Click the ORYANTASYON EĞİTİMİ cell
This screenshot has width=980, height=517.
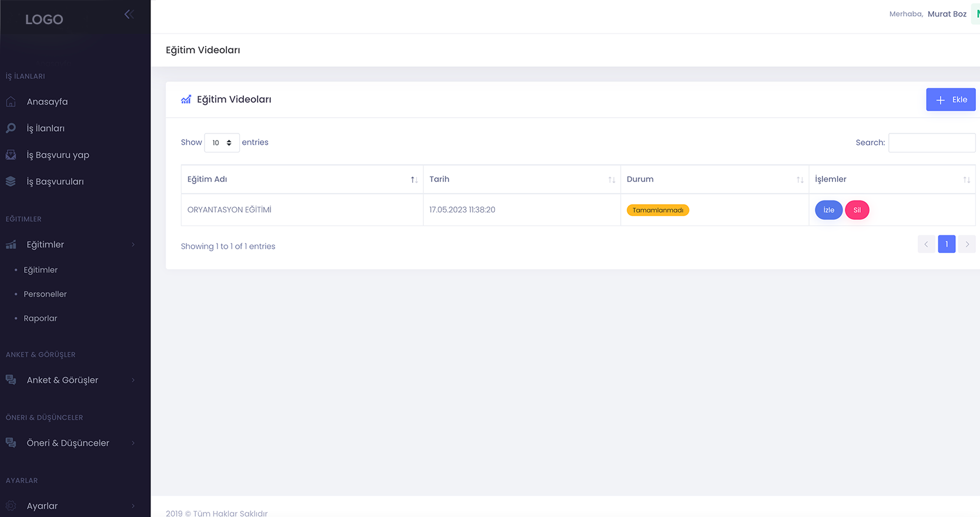(x=302, y=210)
